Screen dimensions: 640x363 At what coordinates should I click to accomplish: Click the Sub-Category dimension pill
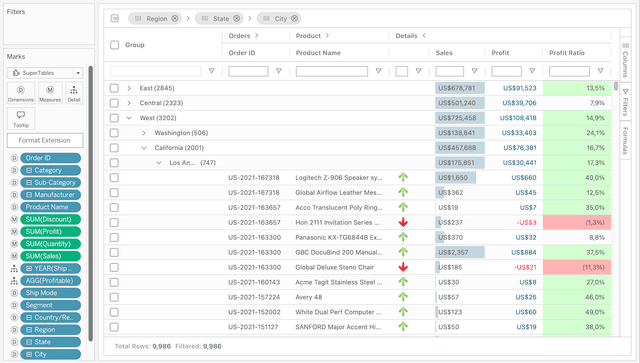click(51, 183)
